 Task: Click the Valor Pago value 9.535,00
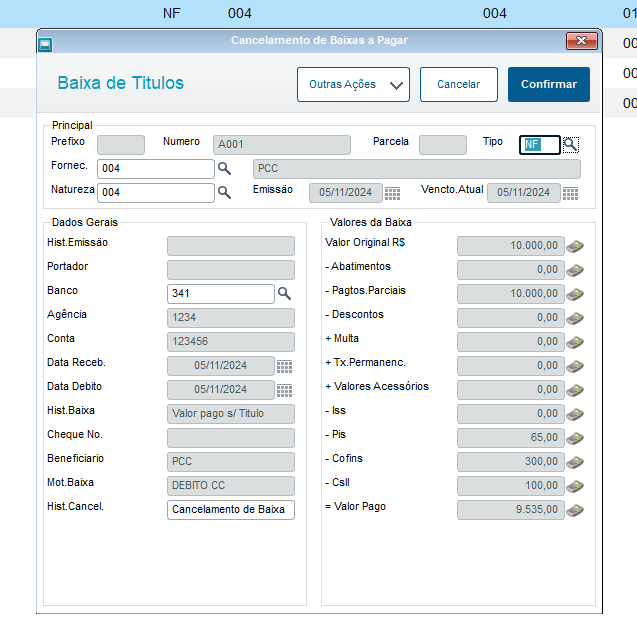pos(511,509)
